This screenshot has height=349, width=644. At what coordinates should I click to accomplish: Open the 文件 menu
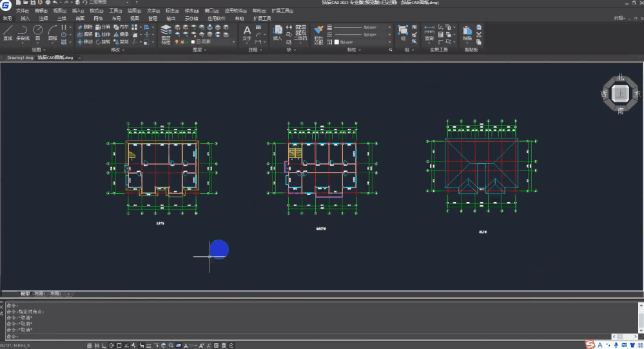pos(22,11)
